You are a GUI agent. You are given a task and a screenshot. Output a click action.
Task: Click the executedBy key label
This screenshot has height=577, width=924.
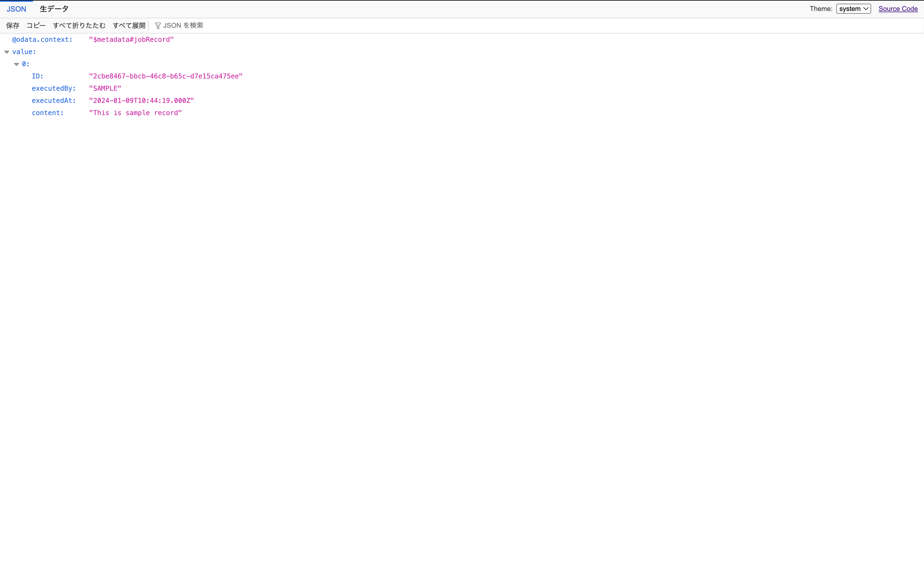coord(53,89)
